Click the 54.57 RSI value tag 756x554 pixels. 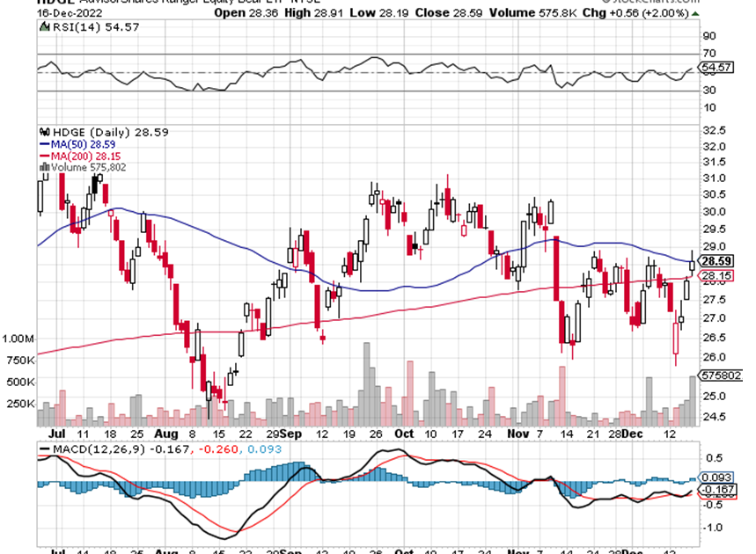(716, 67)
